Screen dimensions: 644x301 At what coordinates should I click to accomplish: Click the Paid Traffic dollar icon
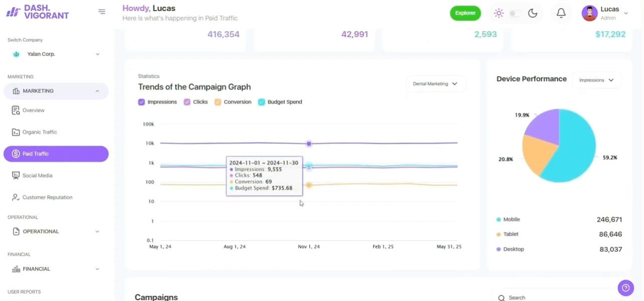[x=16, y=154]
